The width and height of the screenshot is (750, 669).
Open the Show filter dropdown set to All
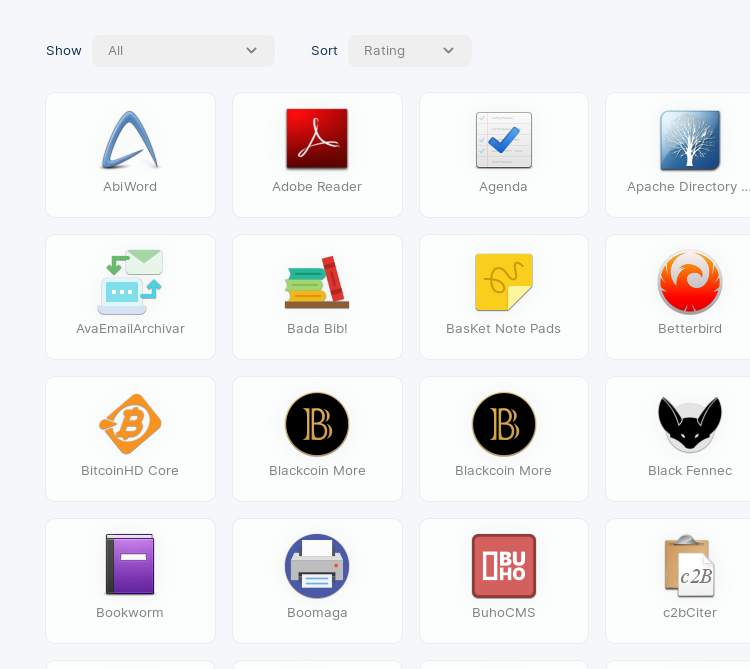coord(183,51)
